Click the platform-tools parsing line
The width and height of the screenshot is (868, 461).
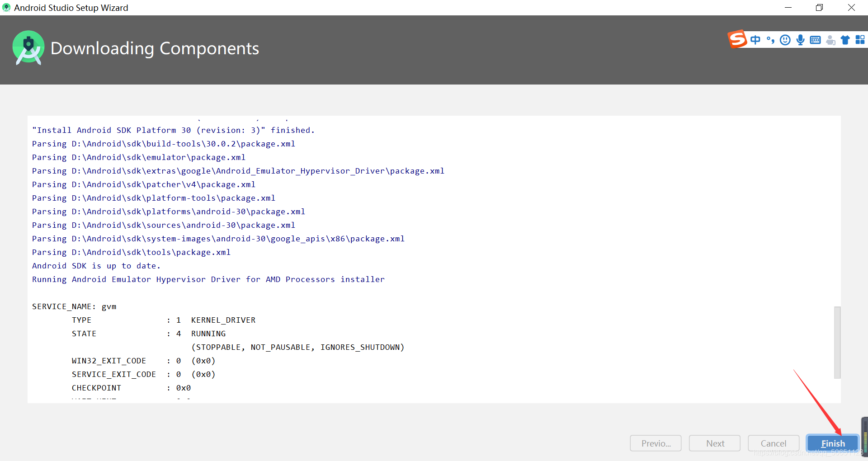[x=154, y=198]
